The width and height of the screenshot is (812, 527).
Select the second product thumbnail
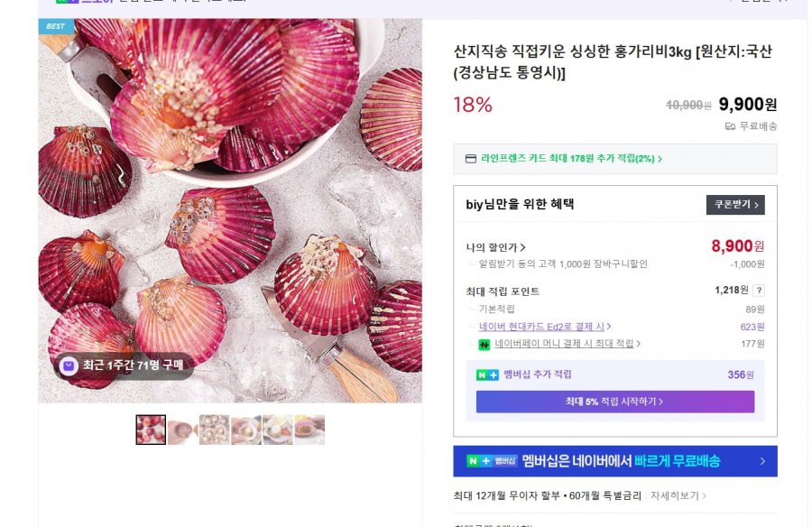tap(182, 430)
